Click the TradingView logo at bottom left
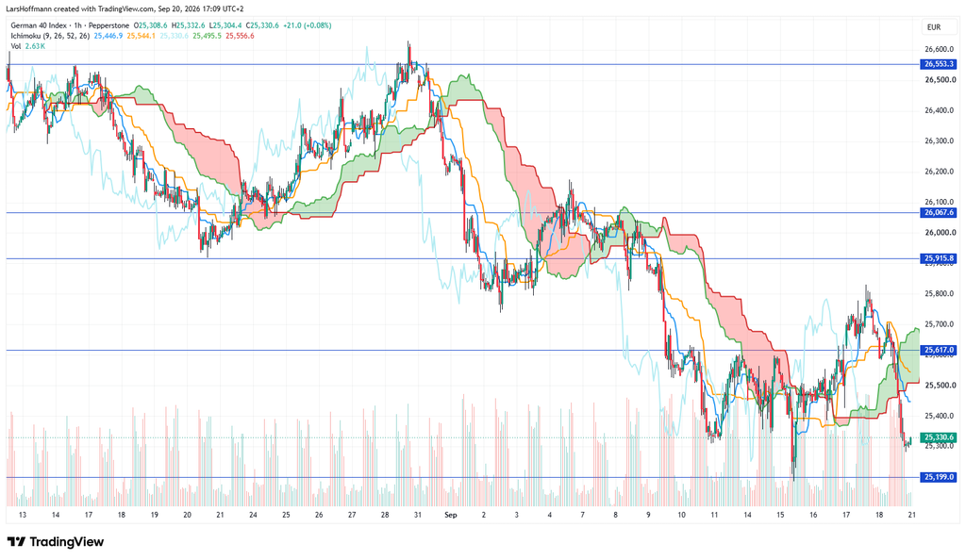This screenshot has width=966, height=560. [56, 541]
